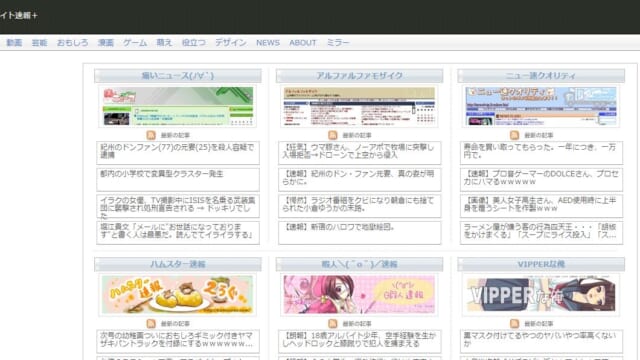640x360 pixels.
Task: Open RSS feed icon under アルファルファモザイク
Action: tap(333, 135)
